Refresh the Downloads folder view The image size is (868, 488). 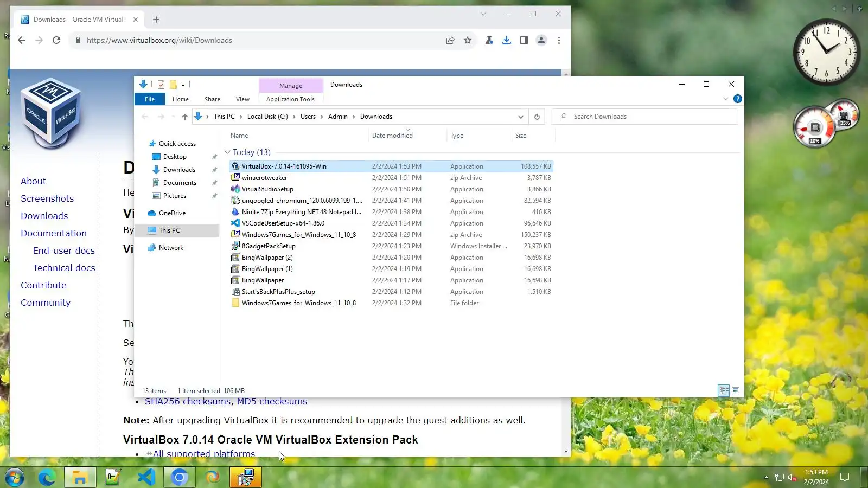[537, 117]
